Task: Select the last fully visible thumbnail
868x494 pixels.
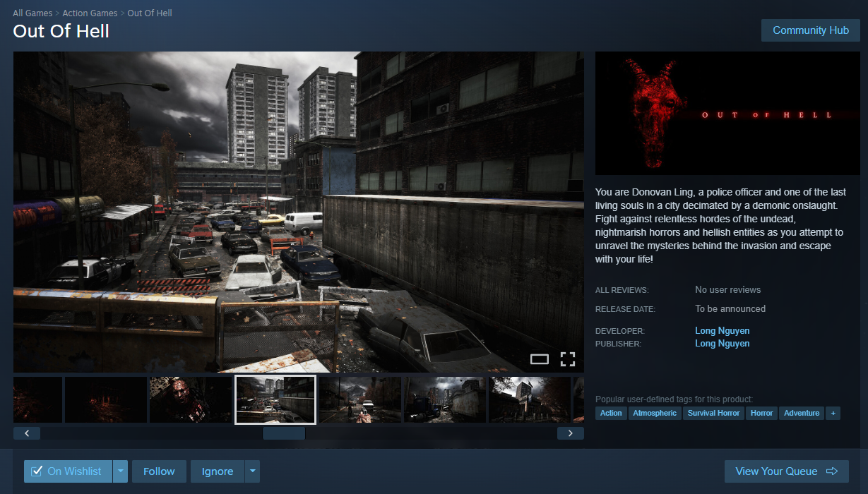Action: tap(530, 399)
